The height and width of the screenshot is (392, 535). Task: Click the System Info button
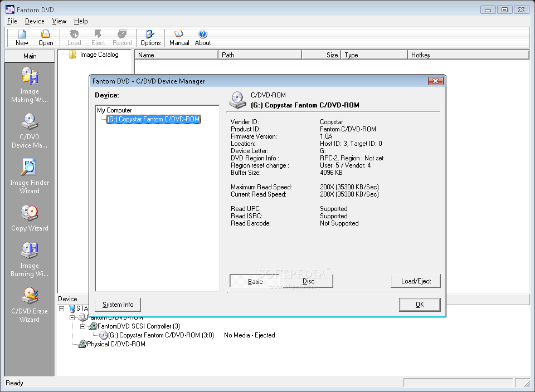[x=118, y=305]
